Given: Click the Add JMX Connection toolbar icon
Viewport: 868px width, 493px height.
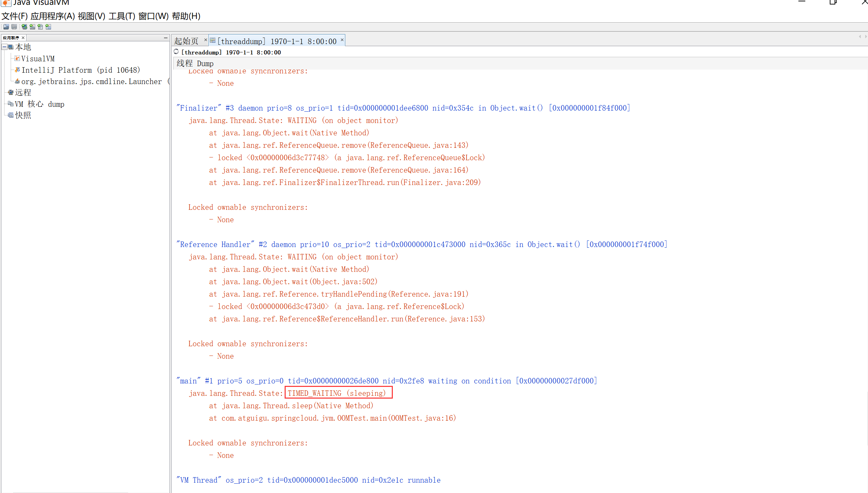Looking at the screenshot, I should point(32,27).
